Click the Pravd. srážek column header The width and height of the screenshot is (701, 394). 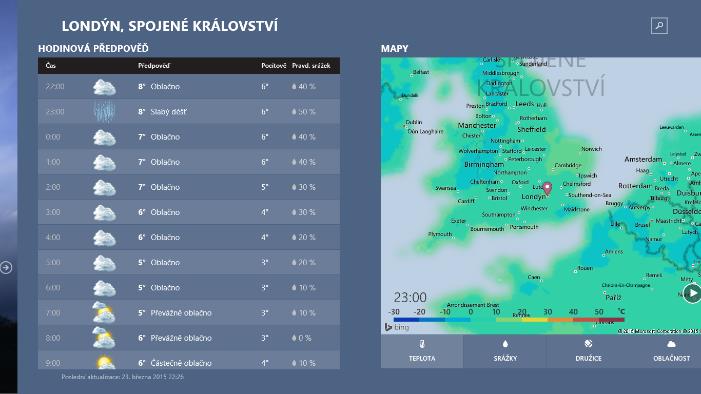(311, 66)
